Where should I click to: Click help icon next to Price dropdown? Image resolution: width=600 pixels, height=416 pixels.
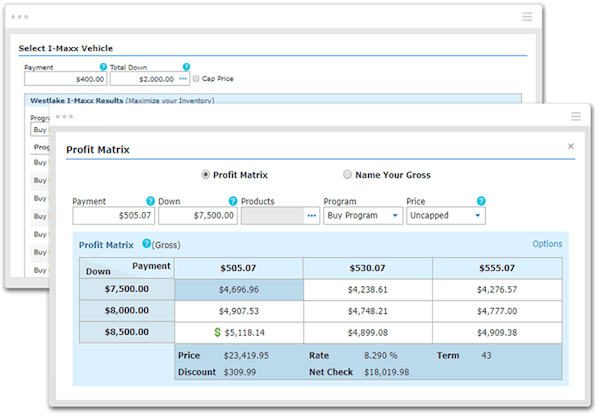[x=481, y=201]
